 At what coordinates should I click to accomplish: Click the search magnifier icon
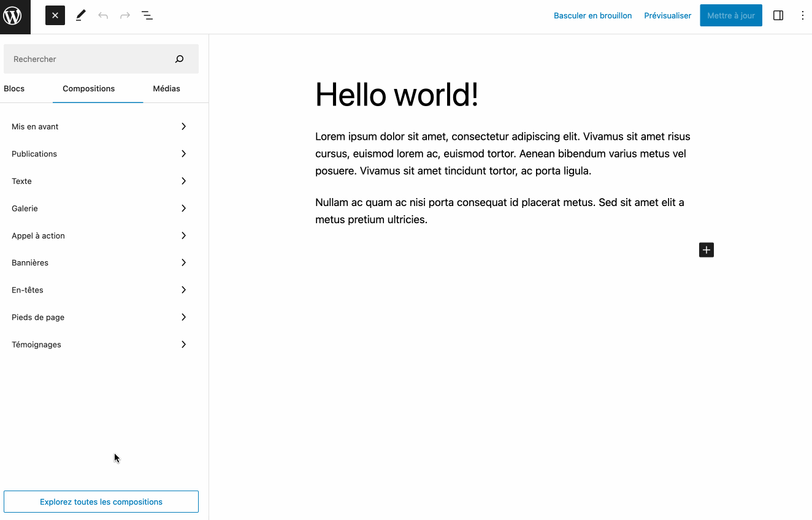[179, 59]
